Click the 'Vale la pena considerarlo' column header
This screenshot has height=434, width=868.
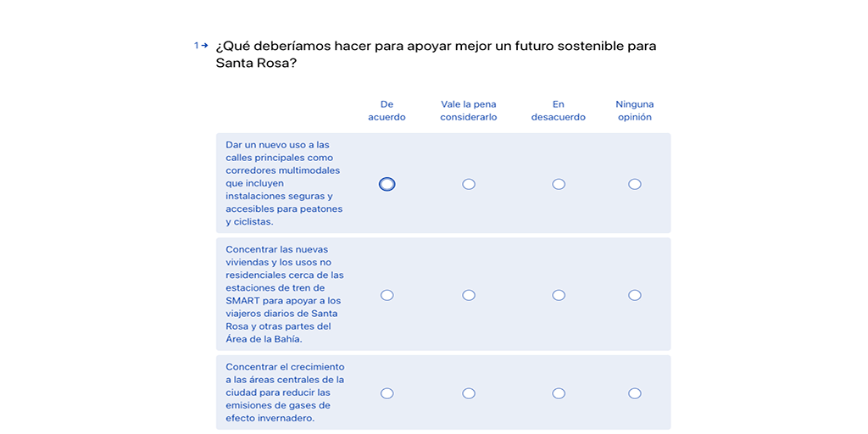(x=468, y=111)
